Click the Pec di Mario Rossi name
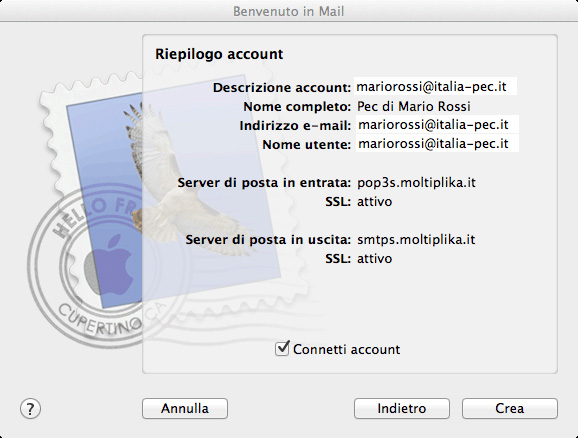578x438 pixels. (x=414, y=107)
